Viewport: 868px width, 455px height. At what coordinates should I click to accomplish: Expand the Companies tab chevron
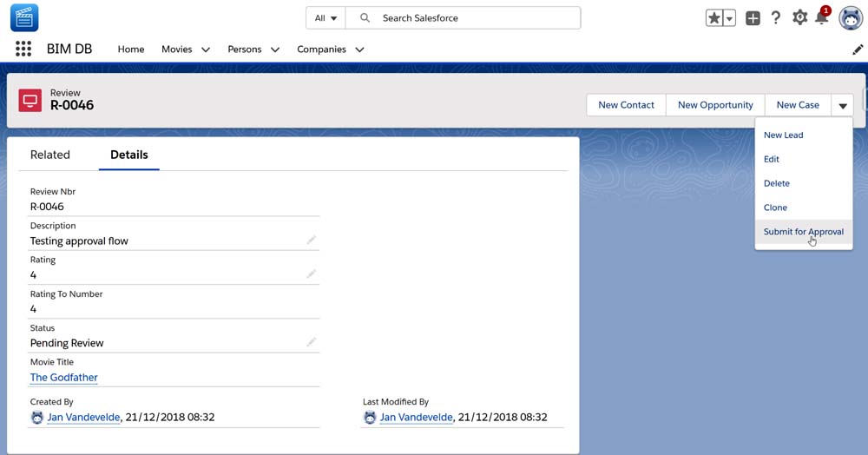pos(359,49)
